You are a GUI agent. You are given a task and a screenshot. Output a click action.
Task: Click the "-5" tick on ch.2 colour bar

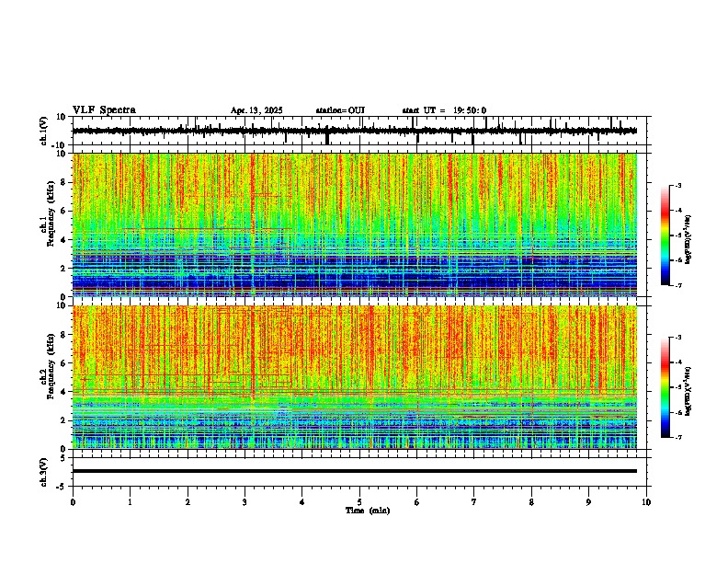pyautogui.click(x=678, y=387)
